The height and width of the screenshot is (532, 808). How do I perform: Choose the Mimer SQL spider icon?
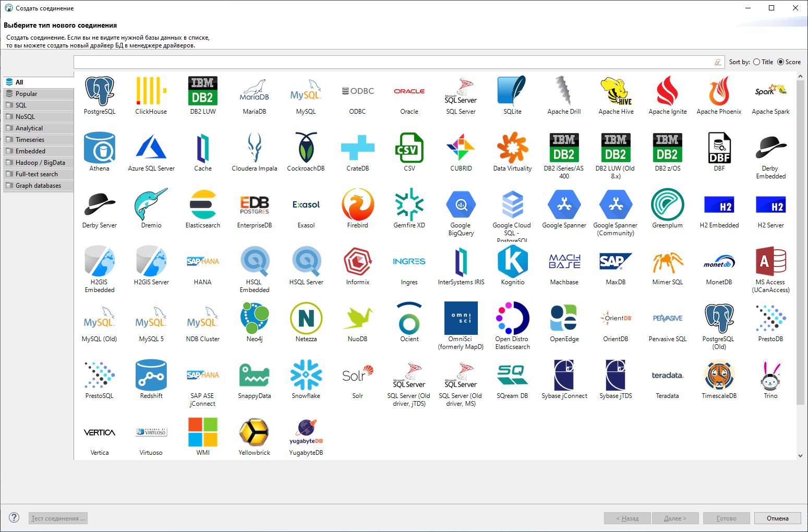[x=668, y=262]
